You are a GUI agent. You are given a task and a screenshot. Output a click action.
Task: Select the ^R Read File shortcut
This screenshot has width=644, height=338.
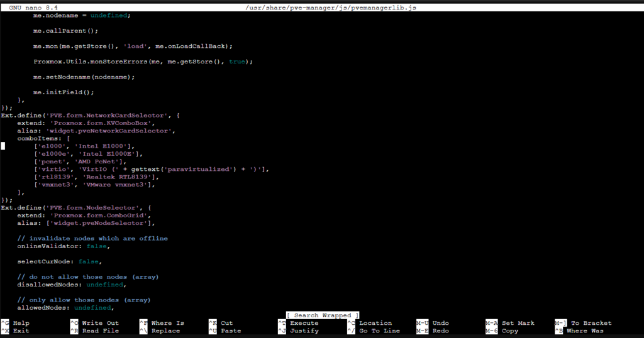tap(94, 330)
